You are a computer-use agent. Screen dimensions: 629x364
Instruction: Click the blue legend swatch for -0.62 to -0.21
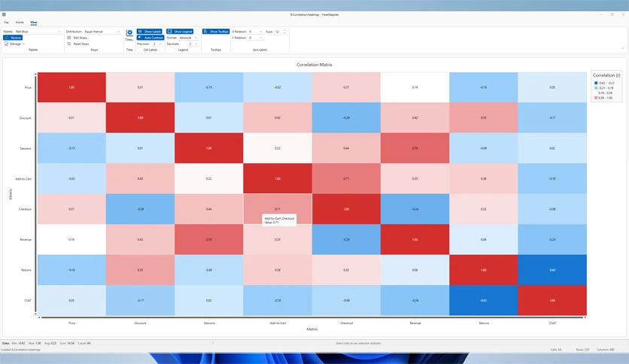click(x=596, y=83)
